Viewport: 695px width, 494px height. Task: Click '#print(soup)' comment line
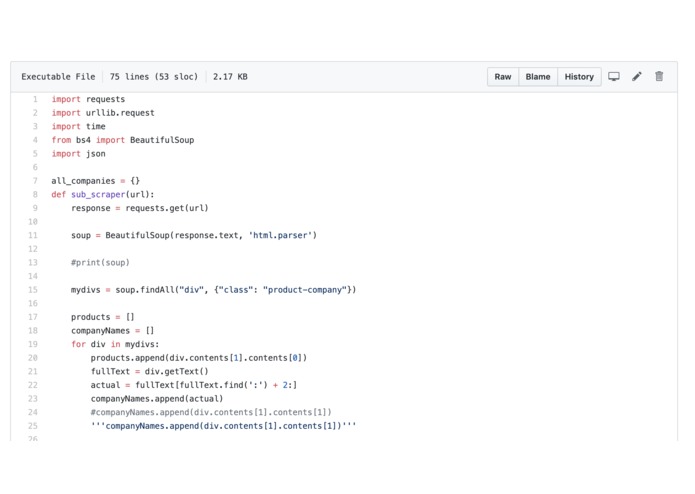point(100,263)
